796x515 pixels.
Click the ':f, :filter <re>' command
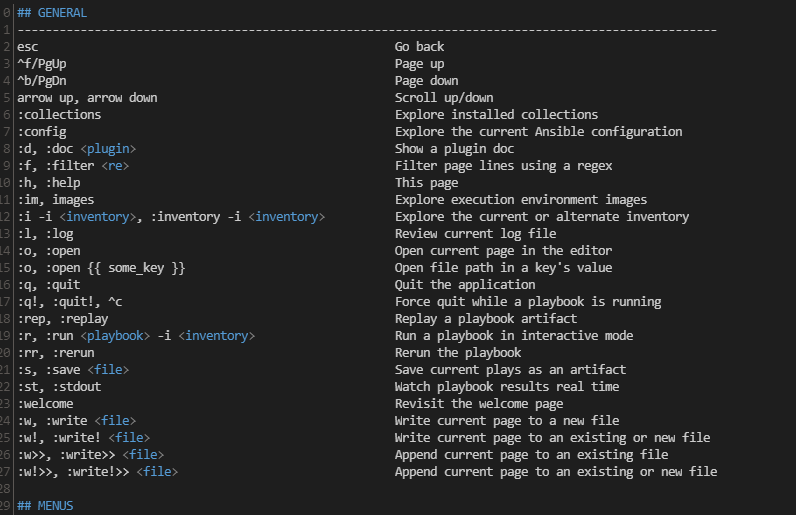click(73, 166)
